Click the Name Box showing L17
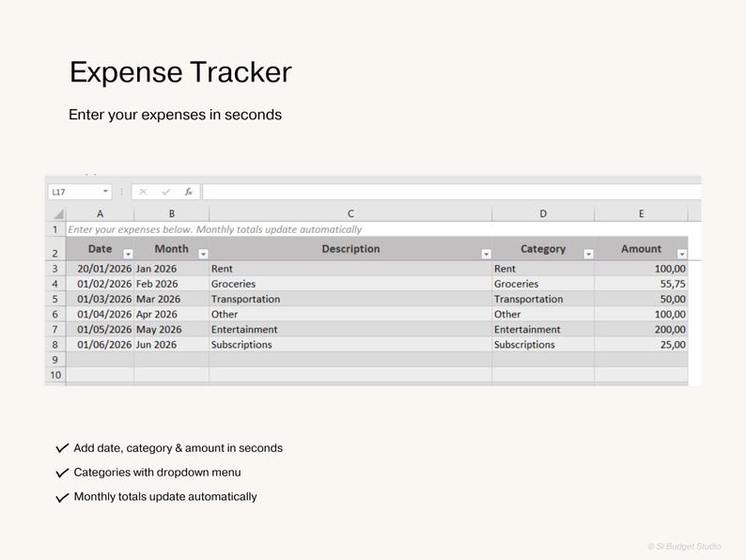This screenshot has width=746, height=560. click(80, 192)
